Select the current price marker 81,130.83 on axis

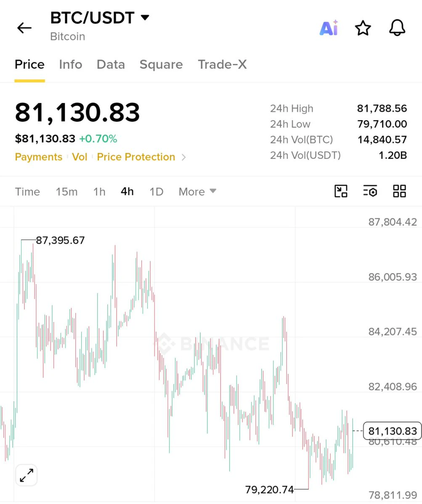pos(393,431)
